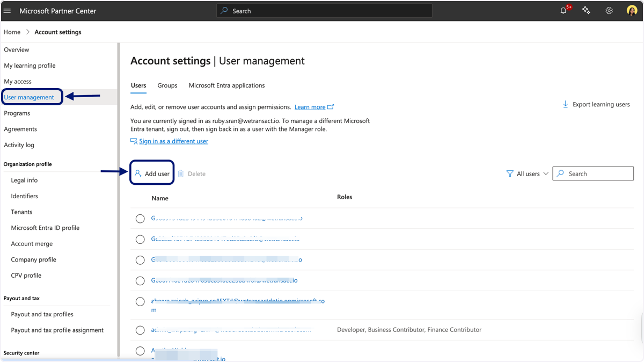
Task: Open Payout and tax profile assignment
Action: (57, 330)
